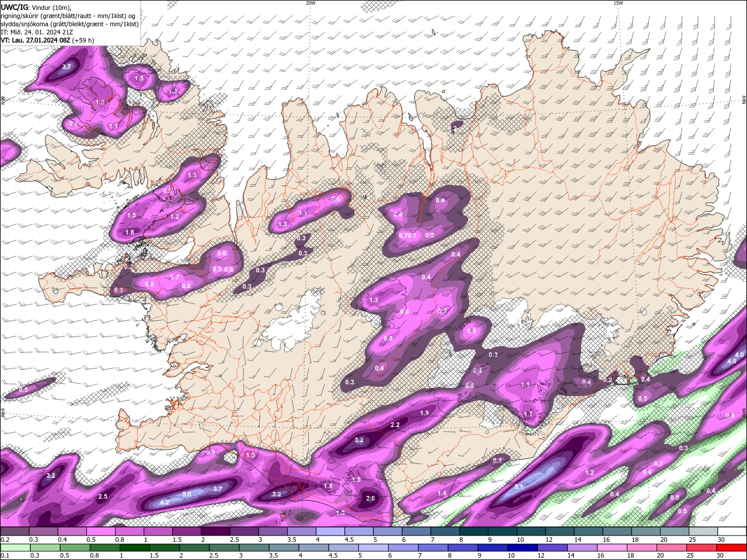747x560 pixels.
Task: Click the '1.7' precipitation value on the map
Action: (x=528, y=414)
